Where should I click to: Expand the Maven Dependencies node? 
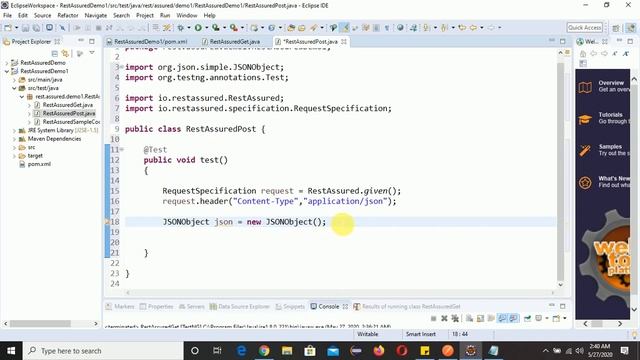(14, 139)
